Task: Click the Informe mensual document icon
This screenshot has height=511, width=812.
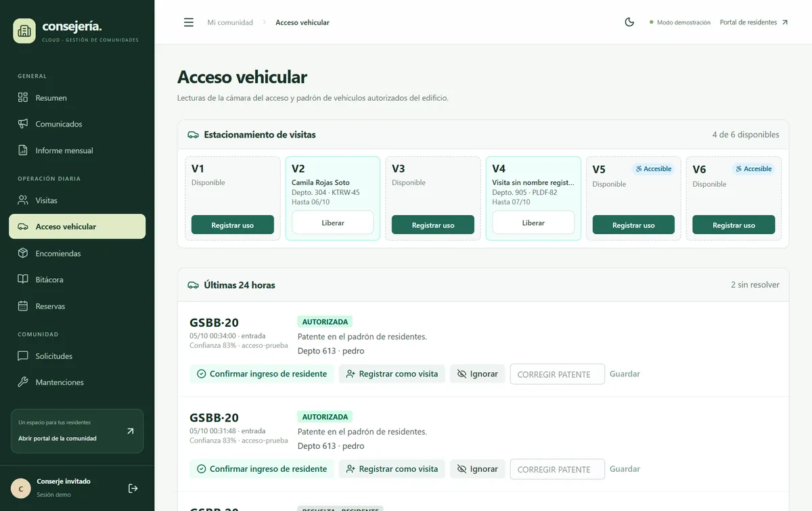Action: [23, 150]
